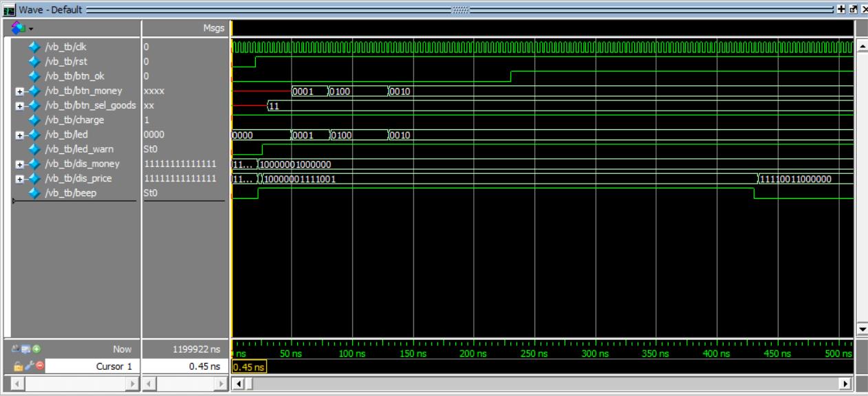Click the 1199922 ns Now value
The width and height of the screenshot is (868, 396).
[x=196, y=349]
